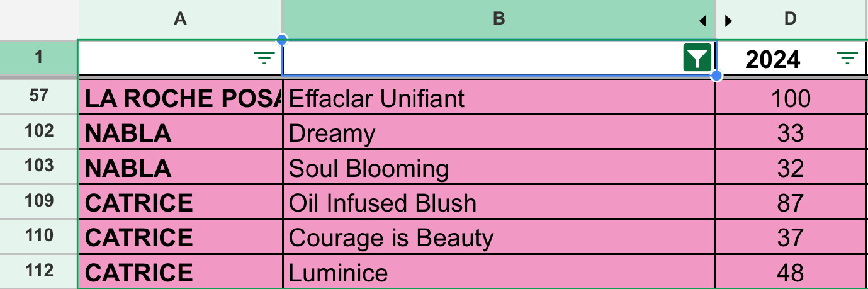Click the Soul Blooming cell
The image size is (868, 289).
(x=499, y=169)
